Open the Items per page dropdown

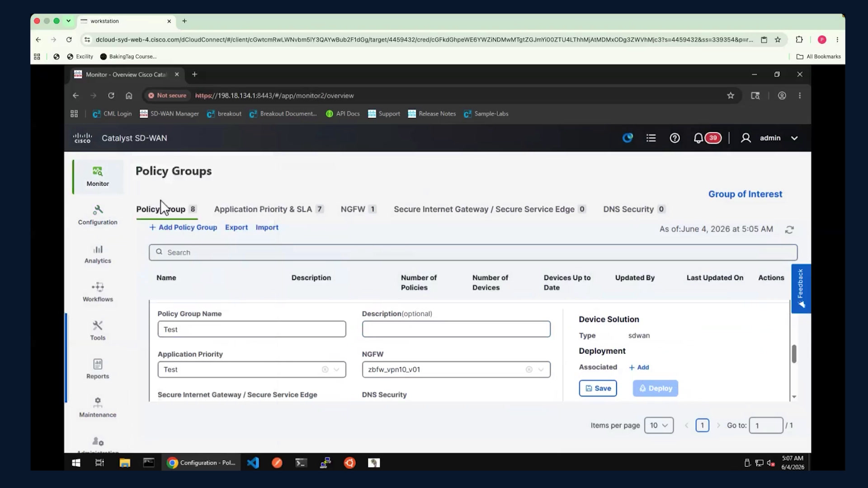pyautogui.click(x=659, y=425)
